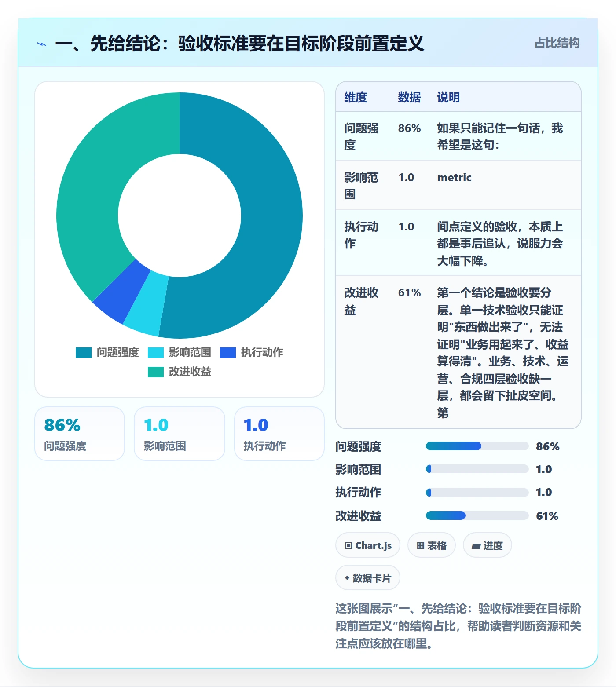This screenshot has width=616, height=687.
Task: Click the 86% value in the table
Action: (x=409, y=128)
